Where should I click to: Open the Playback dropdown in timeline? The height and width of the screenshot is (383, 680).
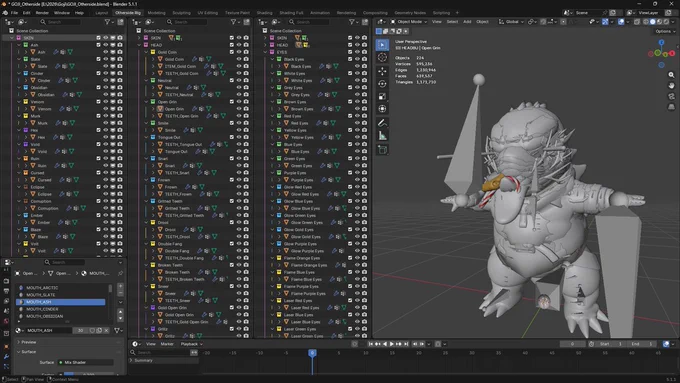(x=191, y=344)
